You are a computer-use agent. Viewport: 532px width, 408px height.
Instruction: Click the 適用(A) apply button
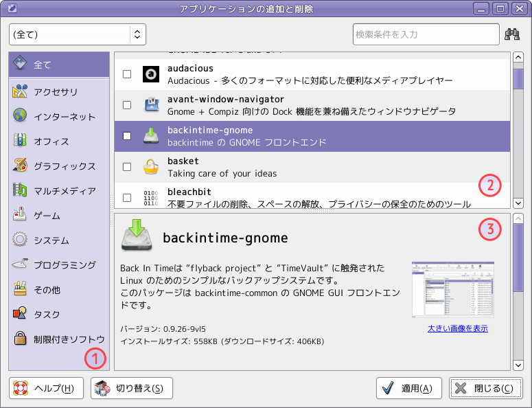click(x=409, y=388)
